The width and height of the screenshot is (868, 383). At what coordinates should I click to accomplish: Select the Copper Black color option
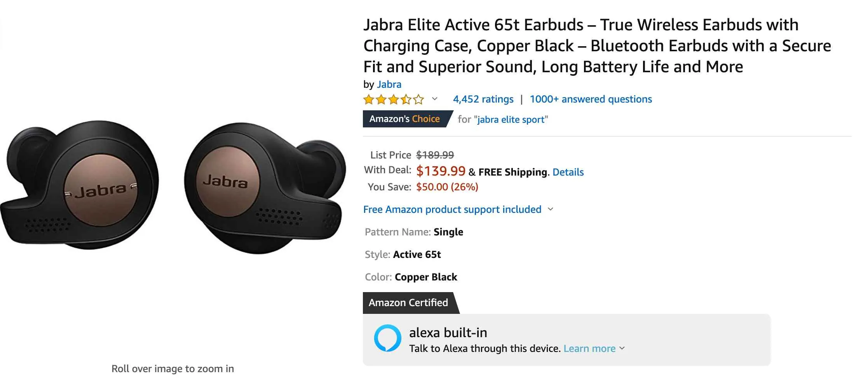[x=425, y=277]
